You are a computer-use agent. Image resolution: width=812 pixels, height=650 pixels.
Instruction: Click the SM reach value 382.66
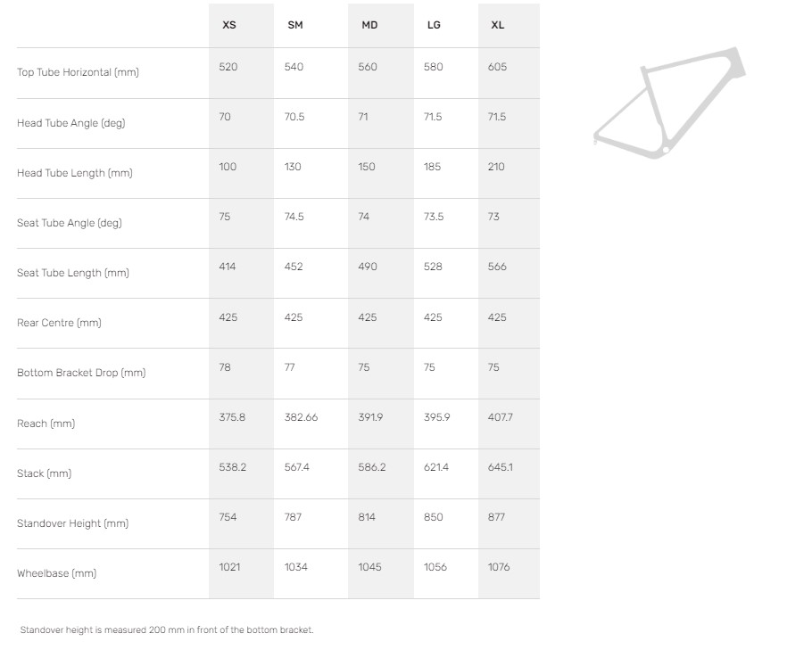point(301,417)
